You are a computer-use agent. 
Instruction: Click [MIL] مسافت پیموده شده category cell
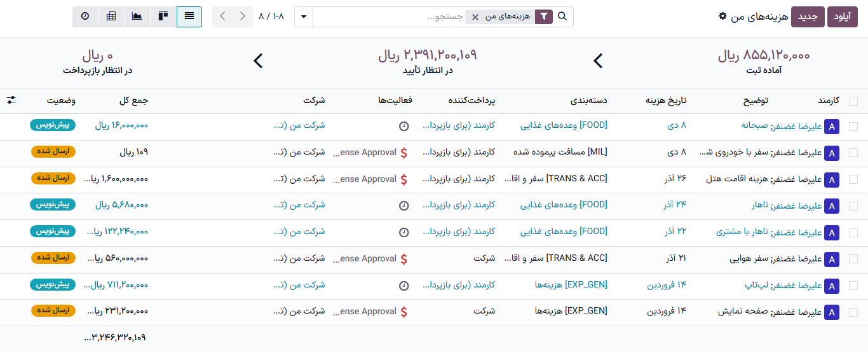tap(560, 152)
